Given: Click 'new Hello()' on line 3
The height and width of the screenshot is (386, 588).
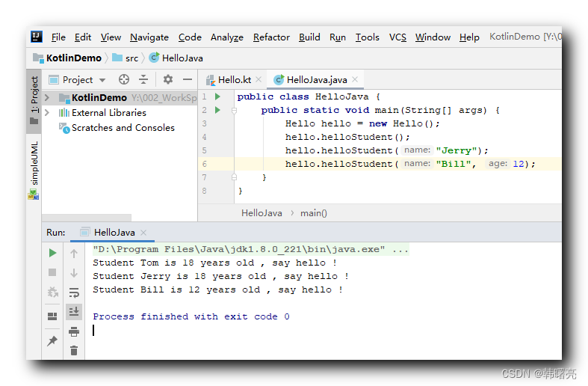Looking at the screenshot, I should pos(401,123).
